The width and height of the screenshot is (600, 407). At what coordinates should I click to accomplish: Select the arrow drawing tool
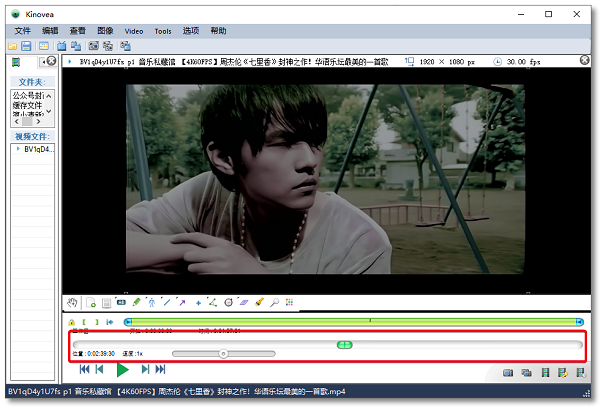point(182,301)
